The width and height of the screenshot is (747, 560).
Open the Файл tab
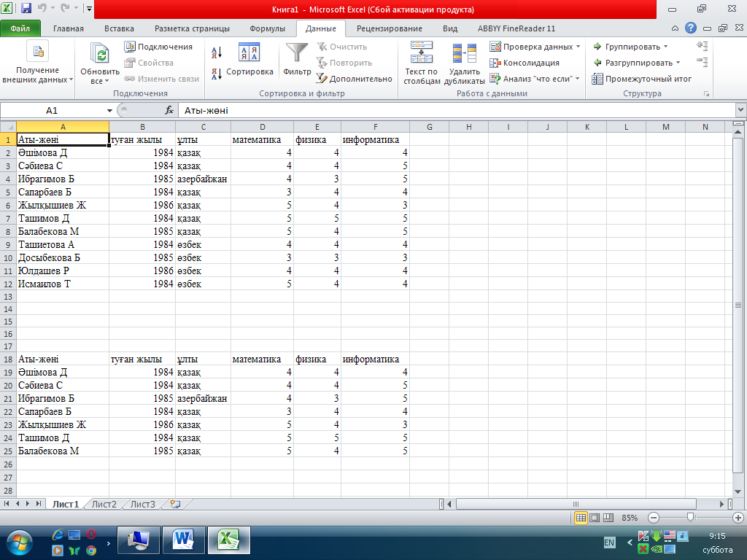[x=20, y=28]
